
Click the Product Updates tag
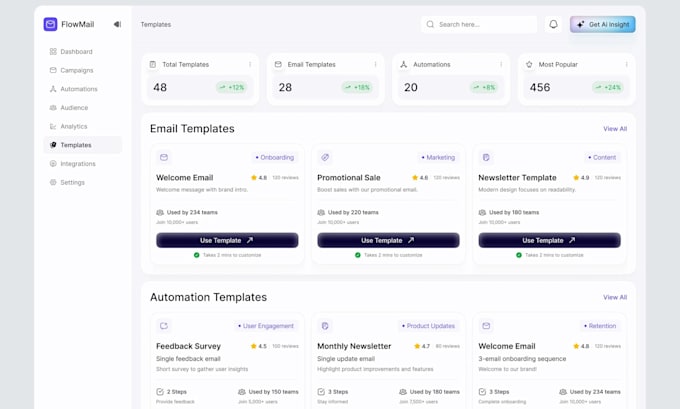coord(428,326)
